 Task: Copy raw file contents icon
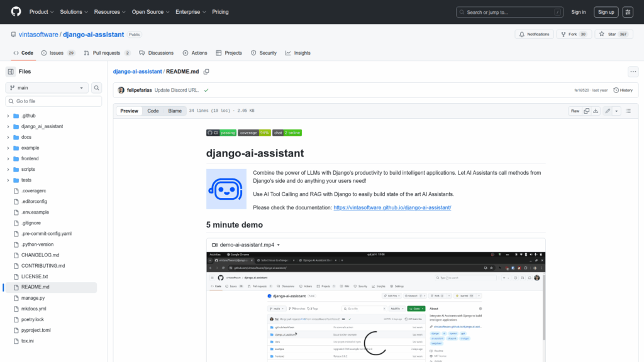[x=586, y=111]
